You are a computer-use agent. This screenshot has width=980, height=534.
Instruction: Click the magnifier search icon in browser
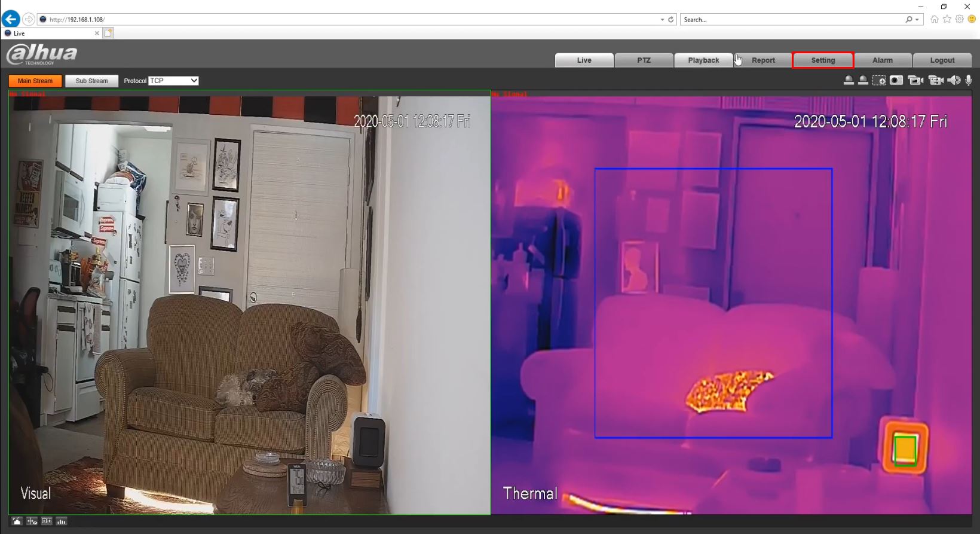909,20
